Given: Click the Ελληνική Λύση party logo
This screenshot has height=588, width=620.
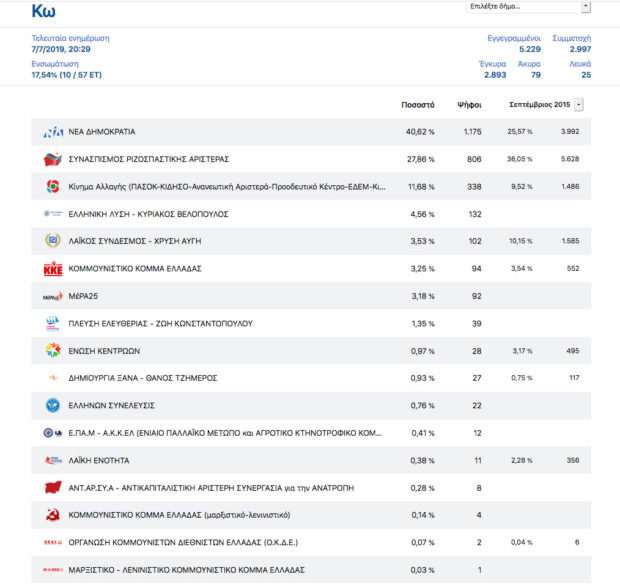Looking at the screenshot, I should [x=53, y=214].
